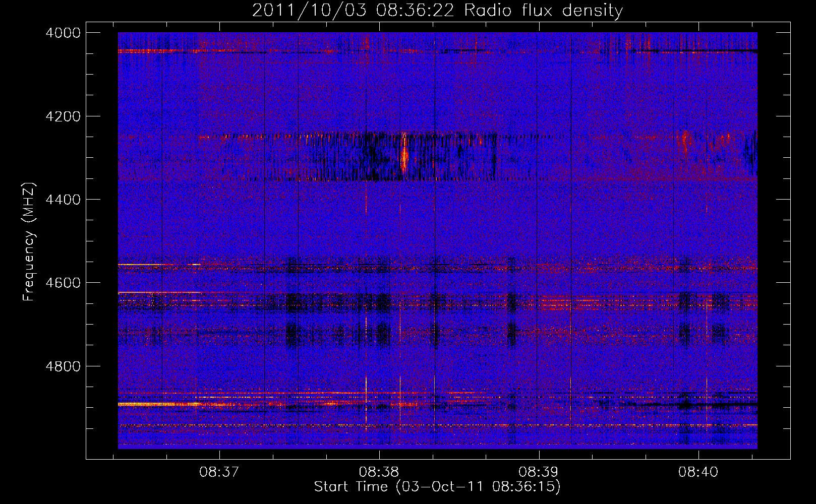816x504 pixels.
Task: Click the 4000 frequency axis label
Action: pos(63,33)
